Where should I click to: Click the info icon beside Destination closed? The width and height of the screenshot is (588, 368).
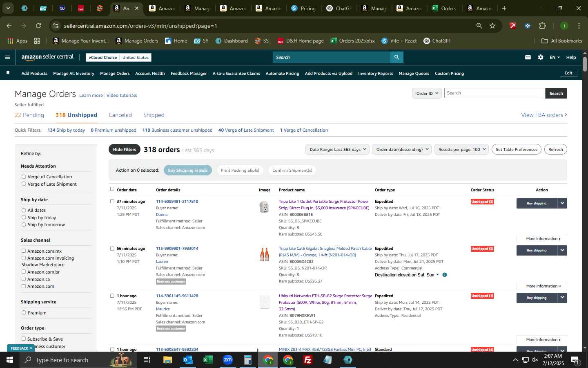click(x=445, y=275)
